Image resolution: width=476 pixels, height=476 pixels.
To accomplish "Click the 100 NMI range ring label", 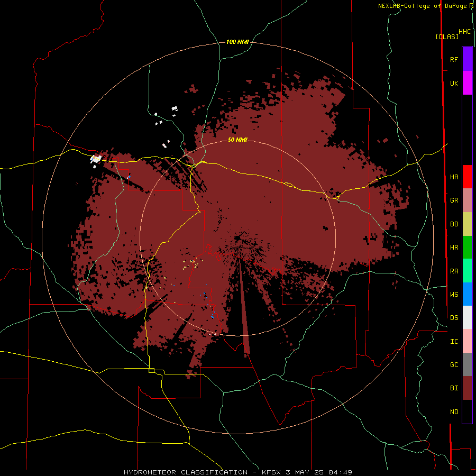I will (237, 42).
